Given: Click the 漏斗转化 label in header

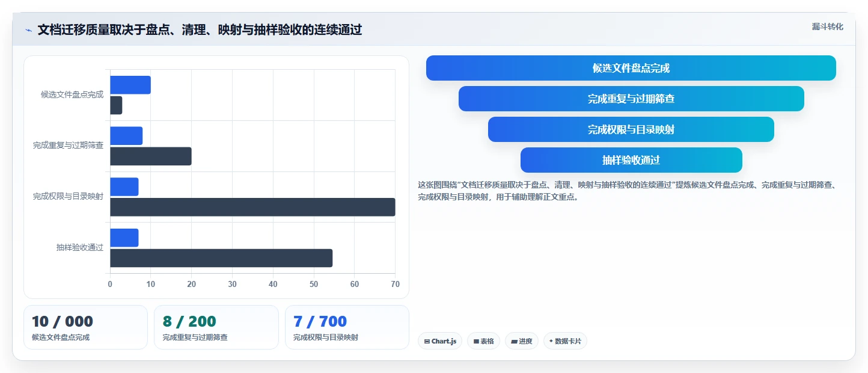Looking at the screenshot, I should [x=827, y=27].
